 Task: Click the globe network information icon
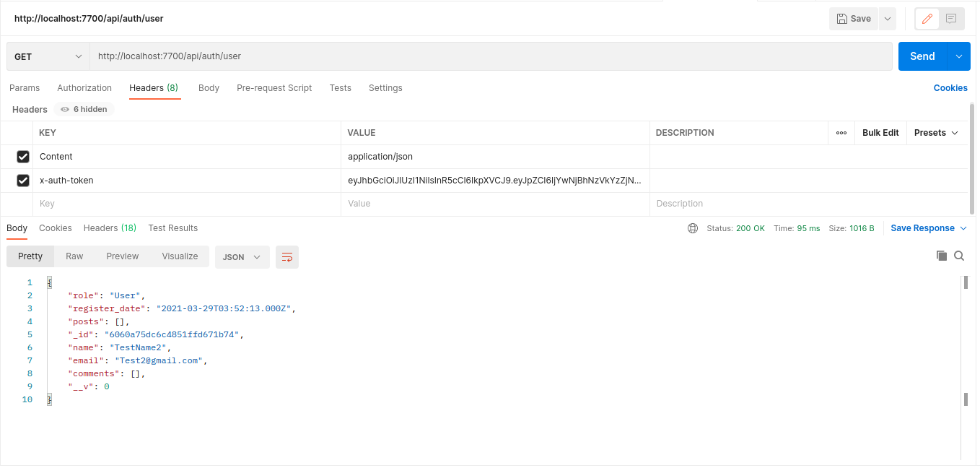pyautogui.click(x=693, y=228)
